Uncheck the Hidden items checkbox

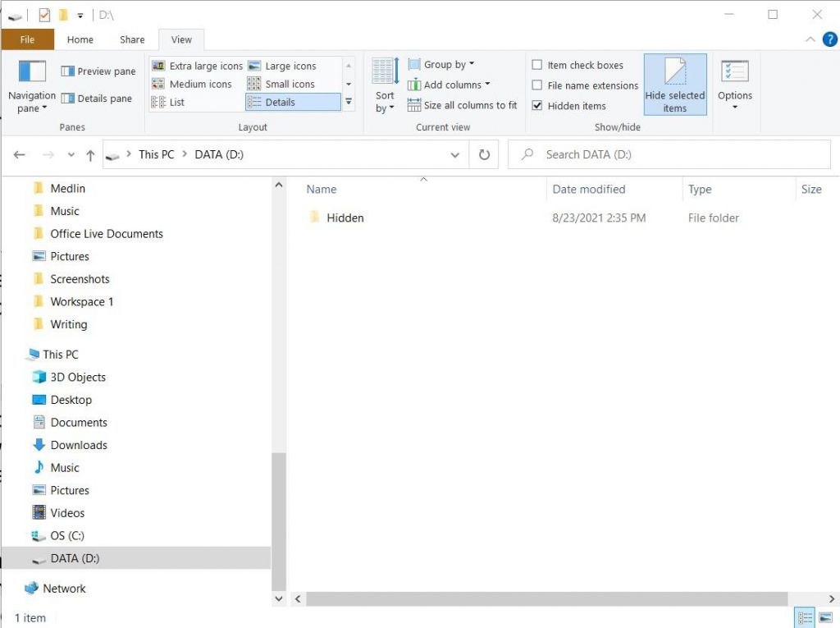click(x=538, y=106)
